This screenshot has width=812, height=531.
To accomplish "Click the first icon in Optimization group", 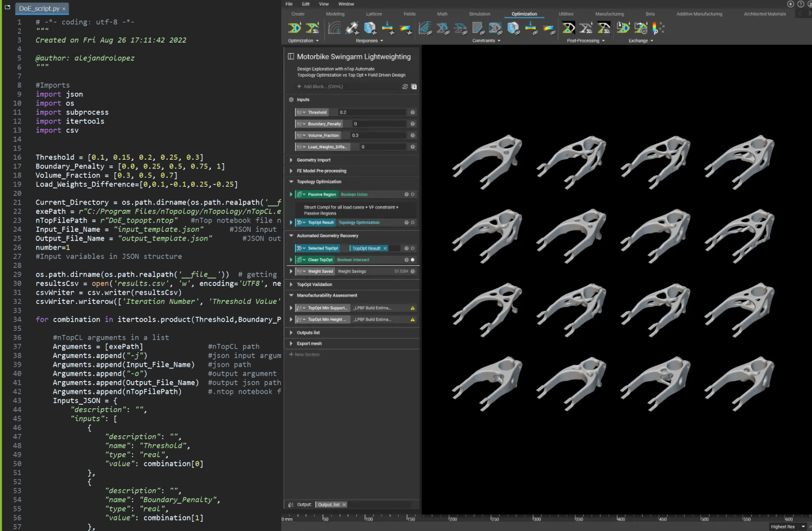I will 294,28.
